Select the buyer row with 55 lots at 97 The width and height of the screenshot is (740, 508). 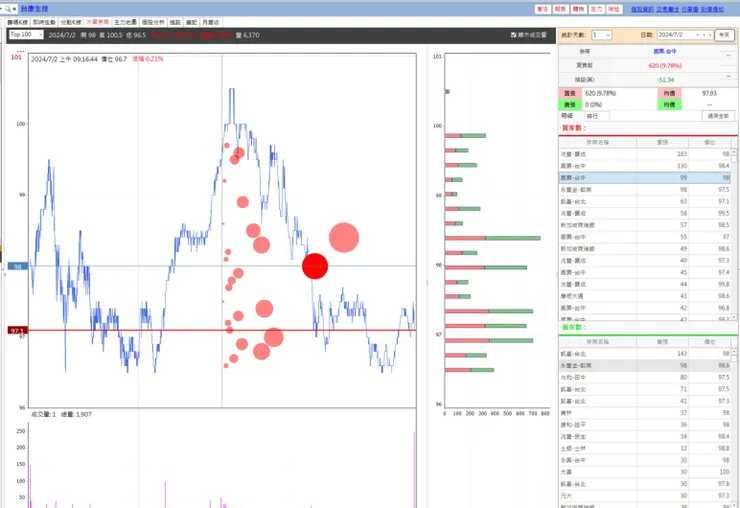[645, 237]
